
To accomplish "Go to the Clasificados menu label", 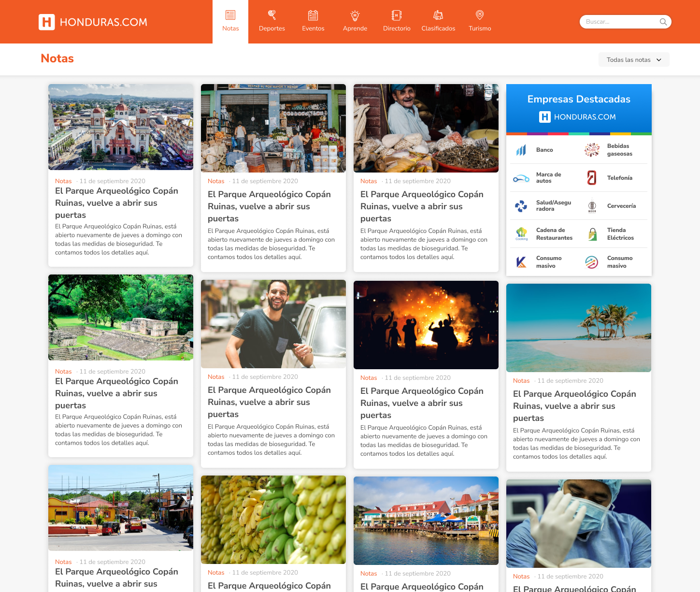I will pyautogui.click(x=438, y=29).
